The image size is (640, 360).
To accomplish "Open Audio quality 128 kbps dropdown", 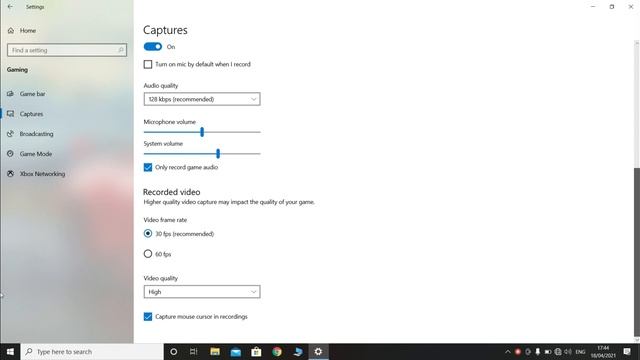I will pyautogui.click(x=202, y=99).
